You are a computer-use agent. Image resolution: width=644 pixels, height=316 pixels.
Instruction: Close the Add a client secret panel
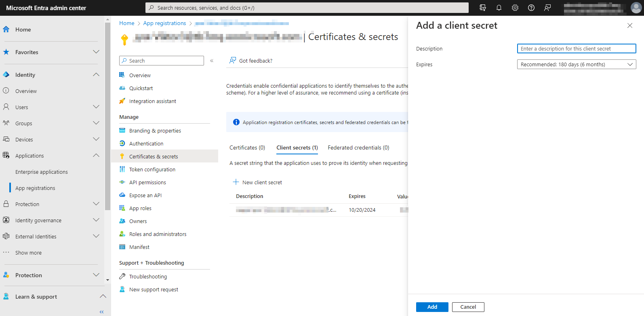click(x=630, y=25)
